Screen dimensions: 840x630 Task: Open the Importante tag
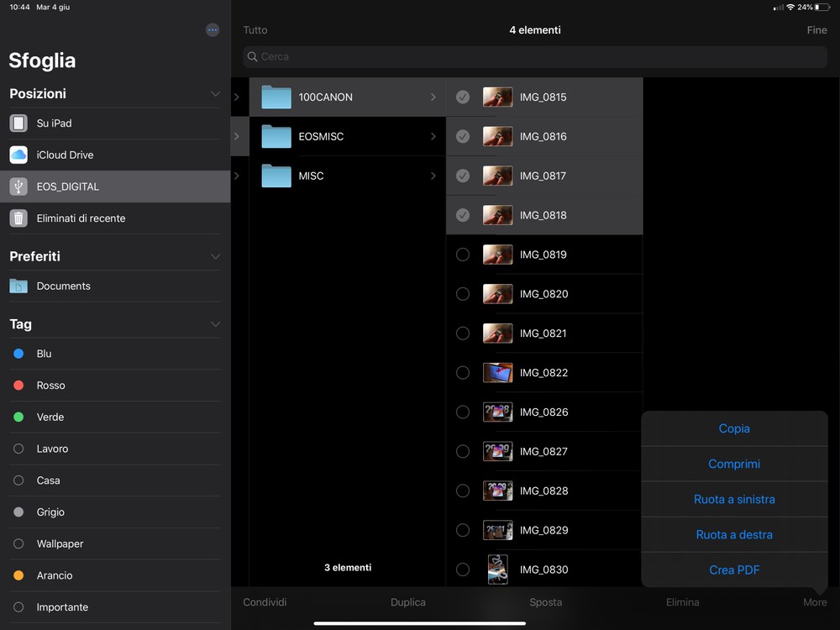tap(115, 607)
